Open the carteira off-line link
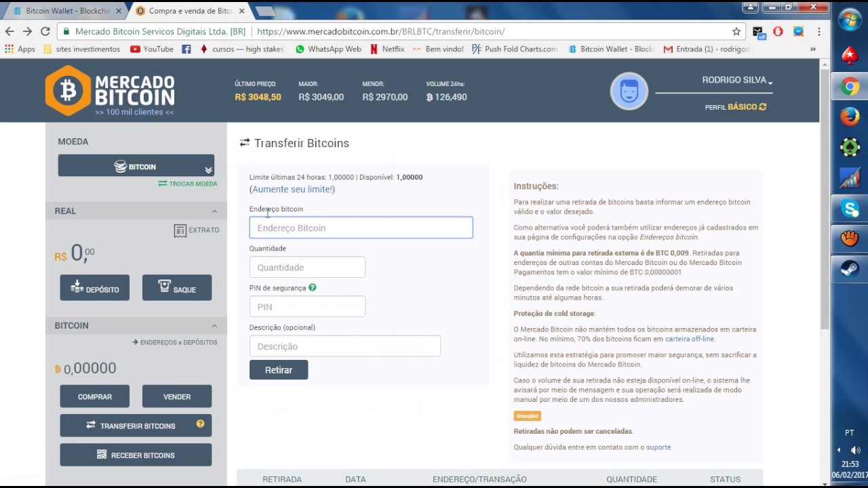 tap(689, 339)
